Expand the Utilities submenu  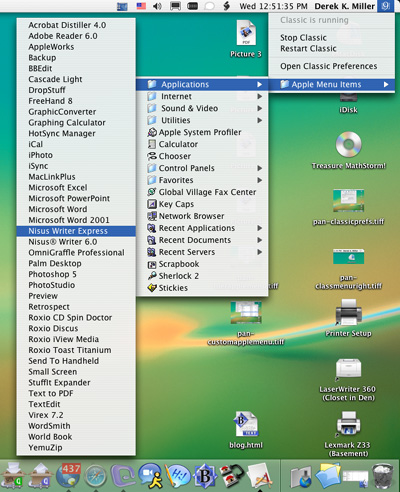coord(202,120)
